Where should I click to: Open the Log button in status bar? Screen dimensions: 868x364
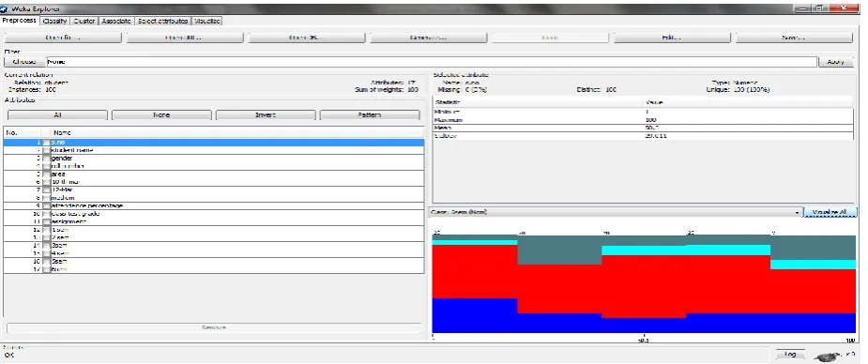[x=790, y=354]
